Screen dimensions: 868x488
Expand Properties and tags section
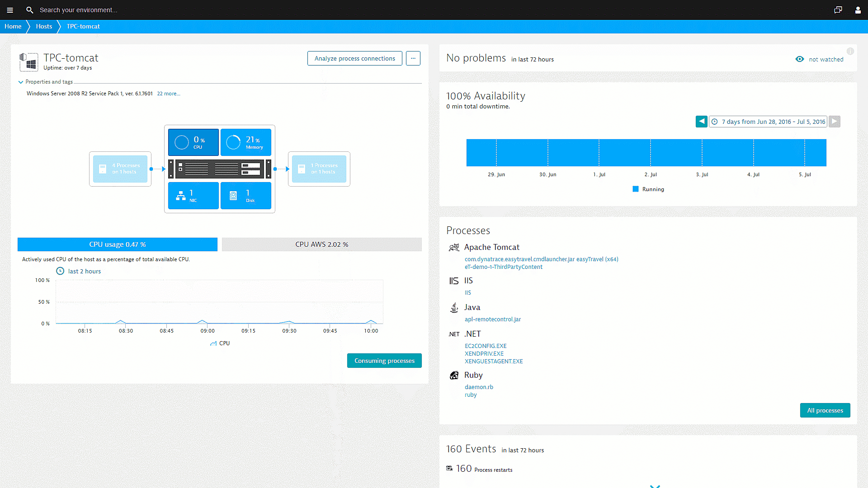click(21, 82)
